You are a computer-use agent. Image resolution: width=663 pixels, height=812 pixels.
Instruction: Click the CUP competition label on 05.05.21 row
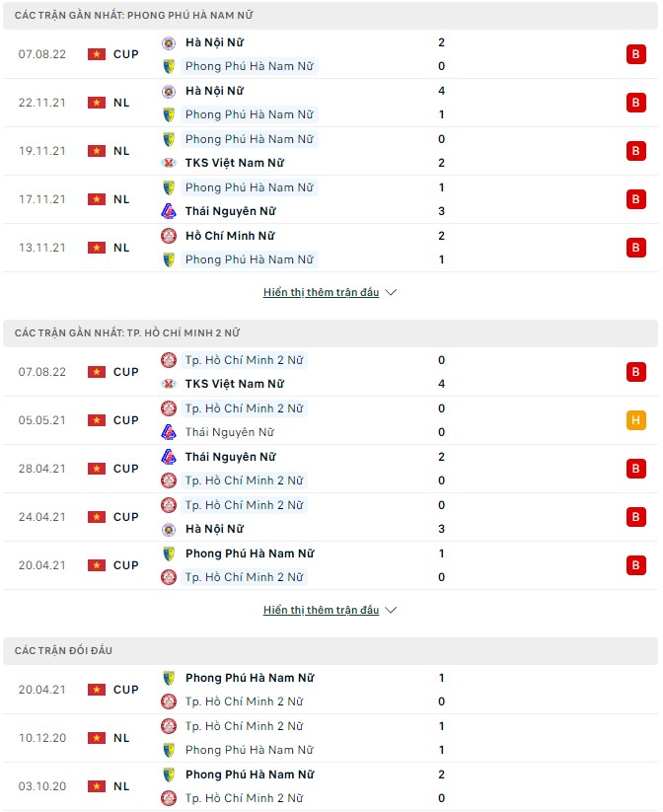point(125,419)
